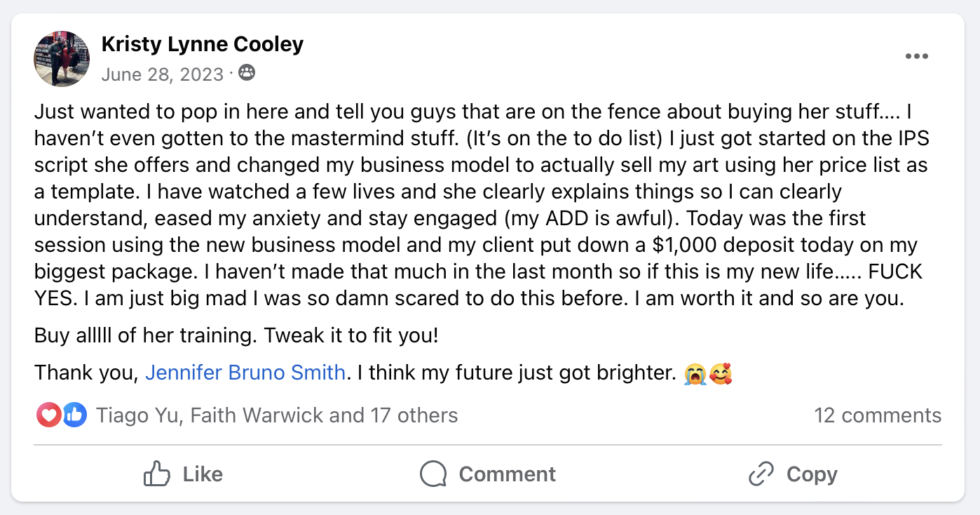Click the "Buy alllll of her training" line
980x515 pixels.
point(236,335)
